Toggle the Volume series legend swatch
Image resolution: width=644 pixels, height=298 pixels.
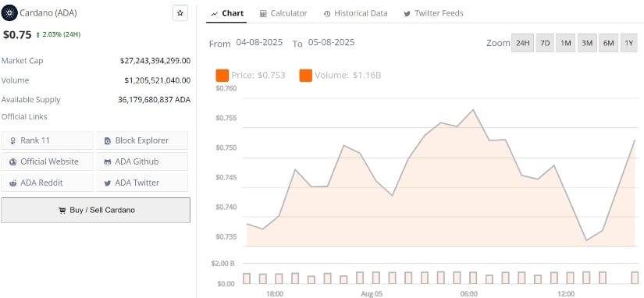coord(305,76)
